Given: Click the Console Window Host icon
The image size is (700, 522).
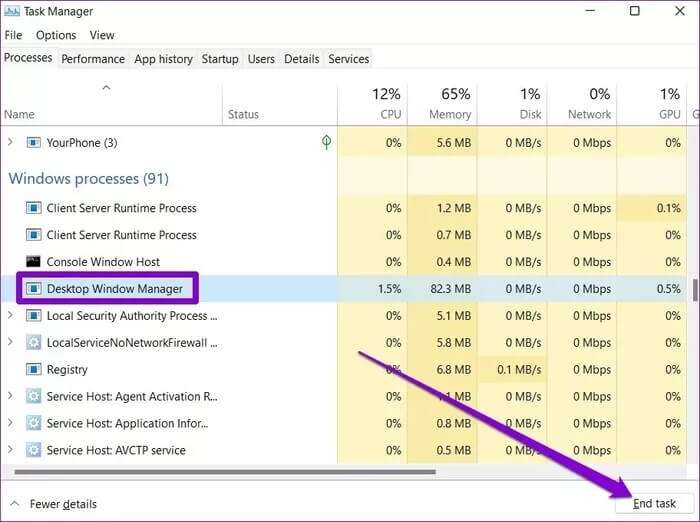Looking at the screenshot, I should click(33, 262).
